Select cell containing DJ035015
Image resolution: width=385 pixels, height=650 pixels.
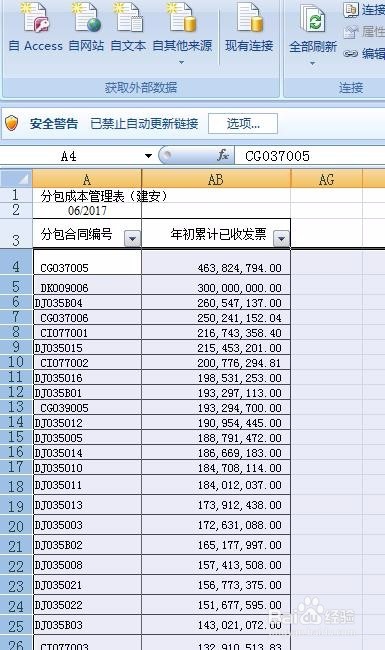pyautogui.click(x=87, y=347)
